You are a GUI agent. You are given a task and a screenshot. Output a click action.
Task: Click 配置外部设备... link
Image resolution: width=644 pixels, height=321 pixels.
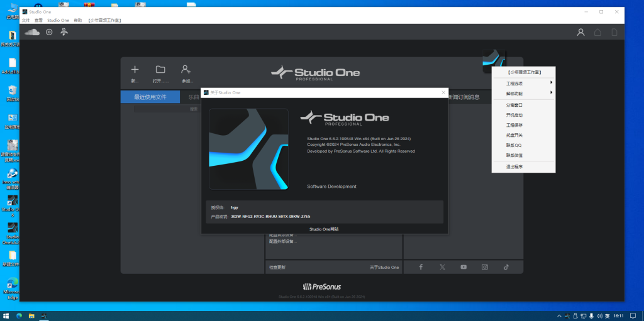[283, 241]
